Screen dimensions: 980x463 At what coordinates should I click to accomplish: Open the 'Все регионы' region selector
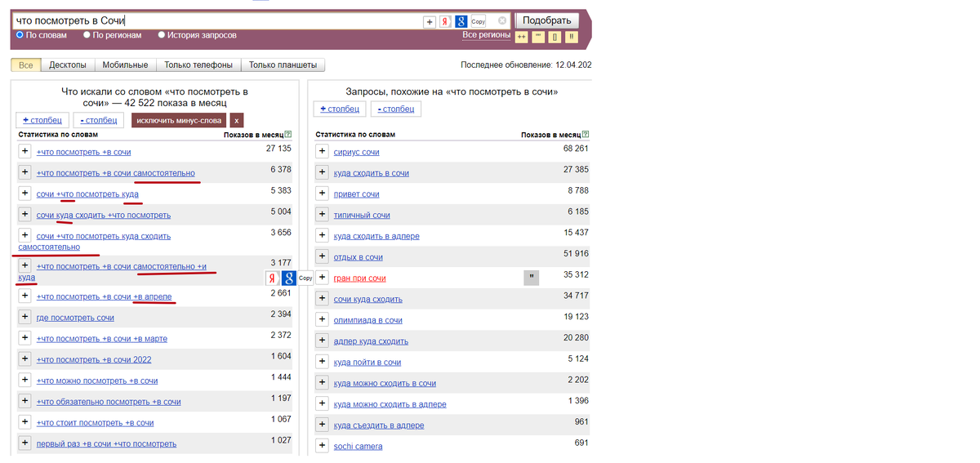(x=486, y=34)
